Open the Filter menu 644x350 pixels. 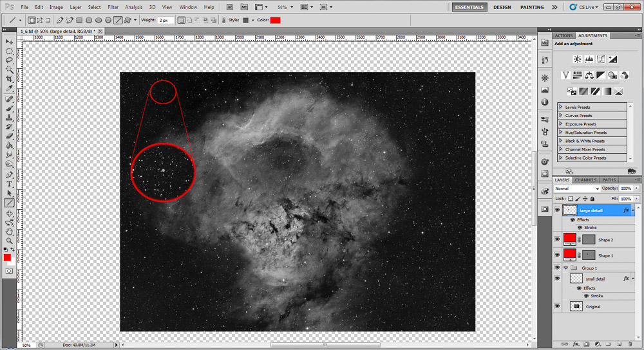[113, 7]
